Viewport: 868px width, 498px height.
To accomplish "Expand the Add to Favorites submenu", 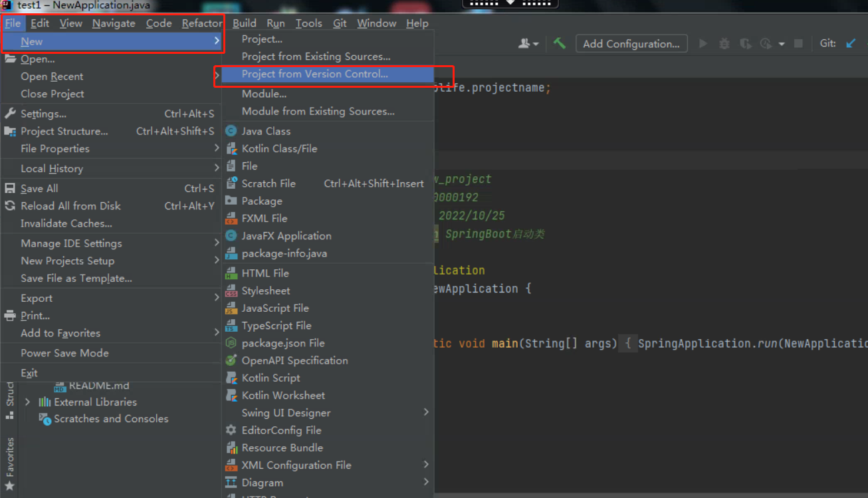I will coord(110,333).
